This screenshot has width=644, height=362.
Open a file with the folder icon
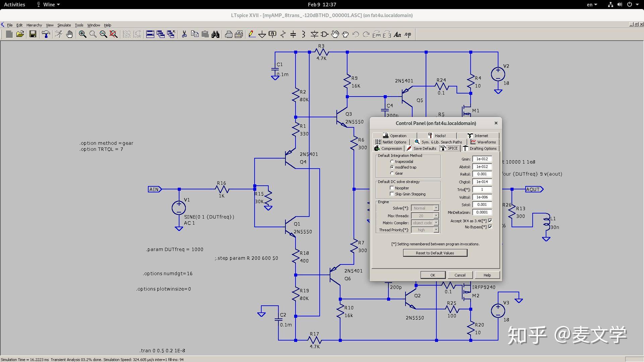20,34
